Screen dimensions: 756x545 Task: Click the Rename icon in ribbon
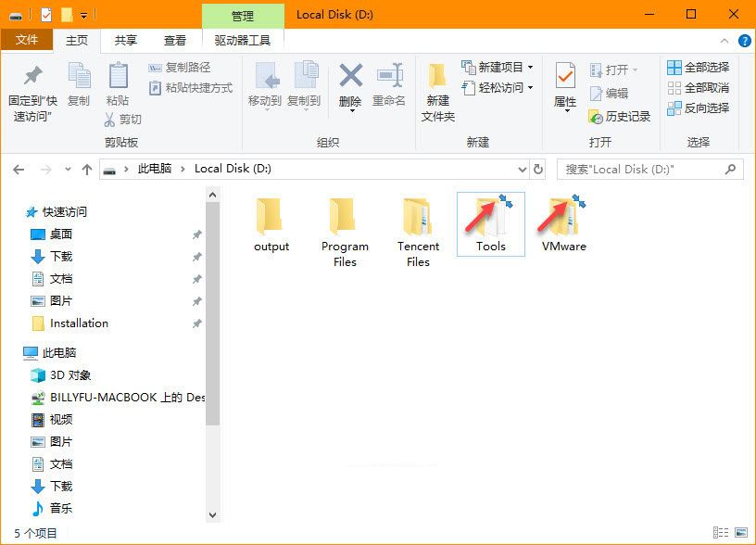click(389, 76)
